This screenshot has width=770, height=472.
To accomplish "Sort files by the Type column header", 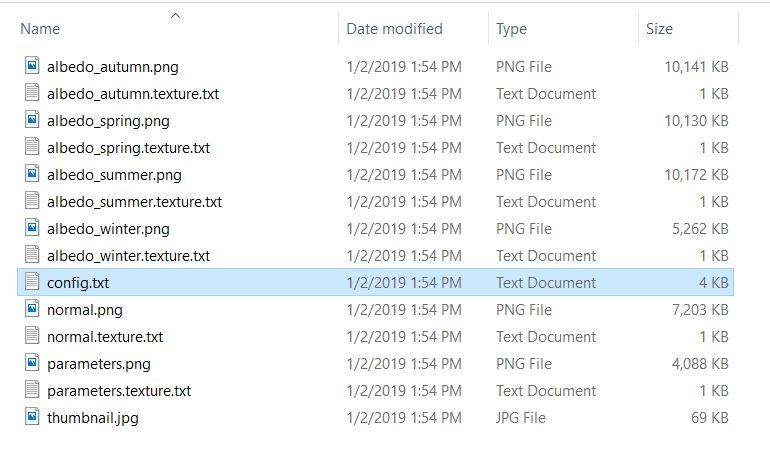I will (511, 29).
